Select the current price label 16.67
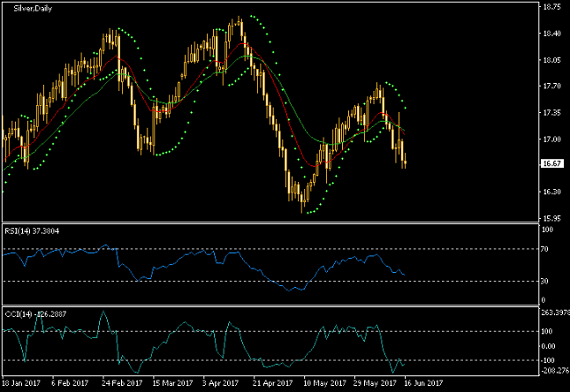Screen dimensions: 570x392 pos(551,163)
